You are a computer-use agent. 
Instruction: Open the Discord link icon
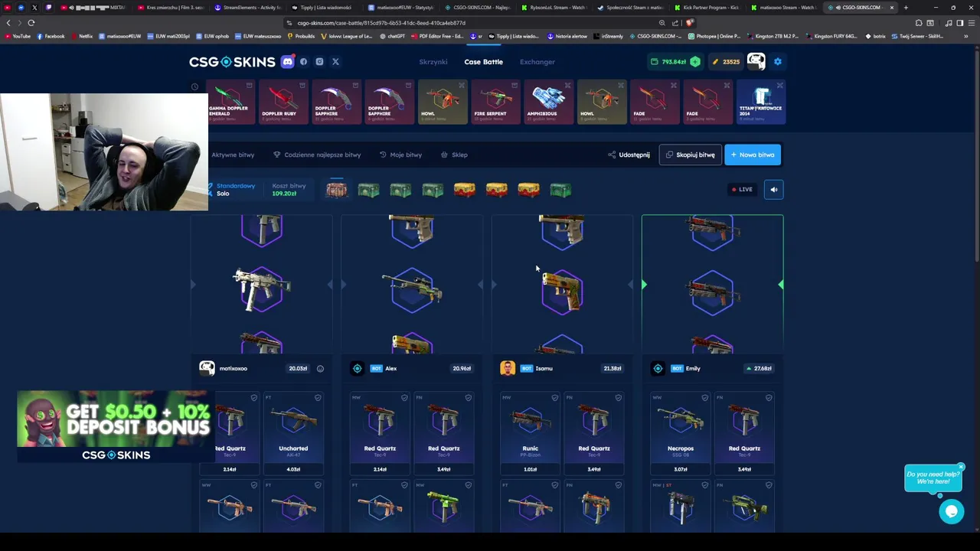pyautogui.click(x=288, y=62)
